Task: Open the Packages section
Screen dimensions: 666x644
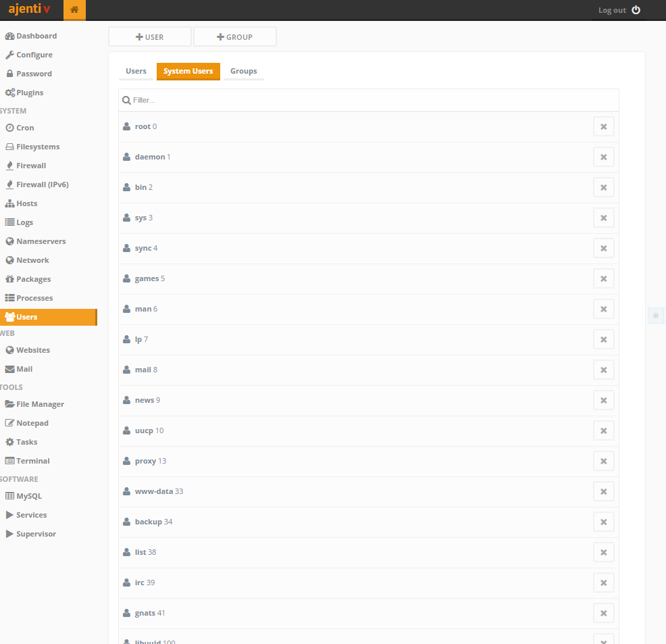Action: coord(33,279)
